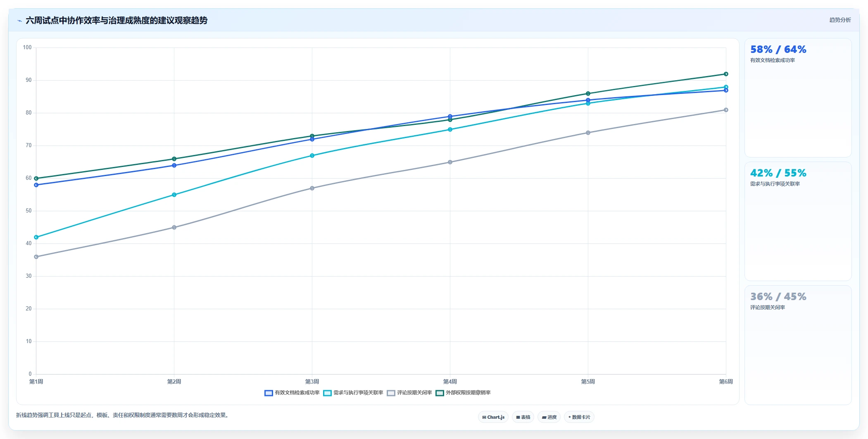Click the 100 y-axis tick label
The image size is (868, 439).
click(x=27, y=48)
